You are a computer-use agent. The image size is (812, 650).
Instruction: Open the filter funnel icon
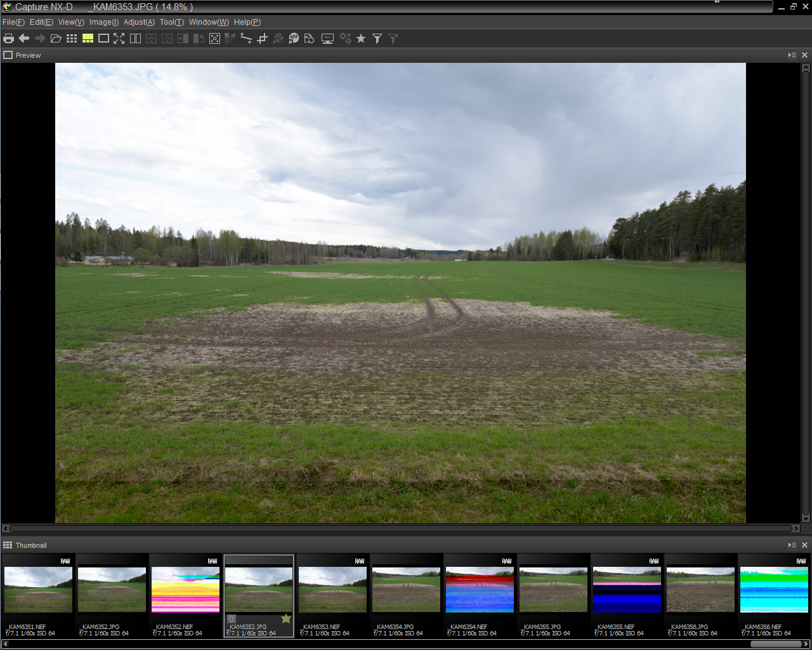[x=377, y=39]
